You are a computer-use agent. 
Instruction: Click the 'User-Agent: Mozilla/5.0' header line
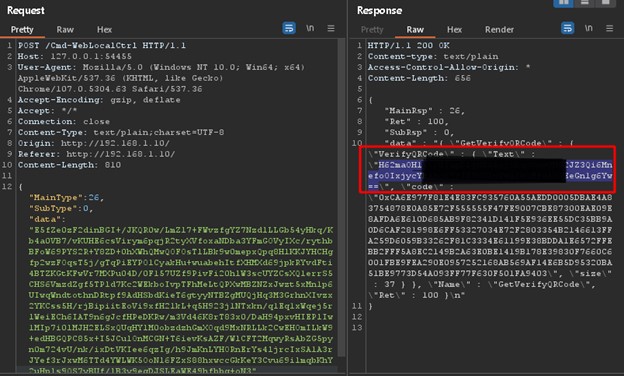pyautogui.click(x=161, y=67)
